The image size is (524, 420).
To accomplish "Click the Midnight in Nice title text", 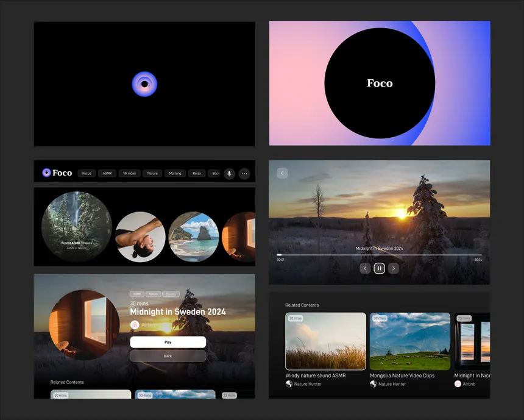I will [472, 376].
